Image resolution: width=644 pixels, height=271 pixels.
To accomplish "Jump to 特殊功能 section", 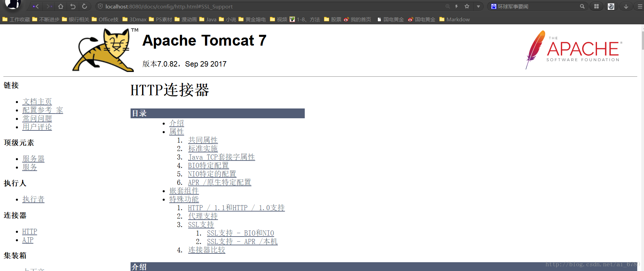I will [x=184, y=199].
